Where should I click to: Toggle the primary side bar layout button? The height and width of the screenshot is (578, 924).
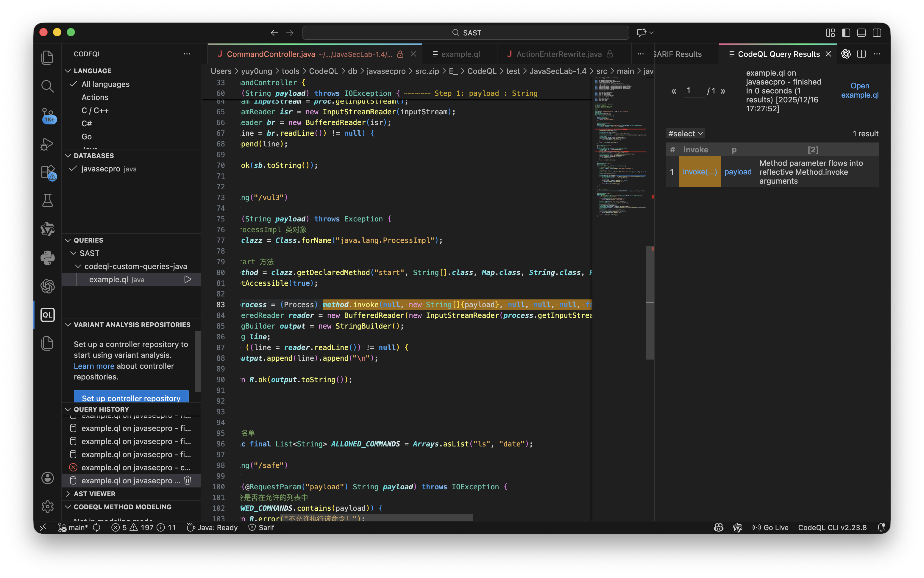[x=846, y=33]
